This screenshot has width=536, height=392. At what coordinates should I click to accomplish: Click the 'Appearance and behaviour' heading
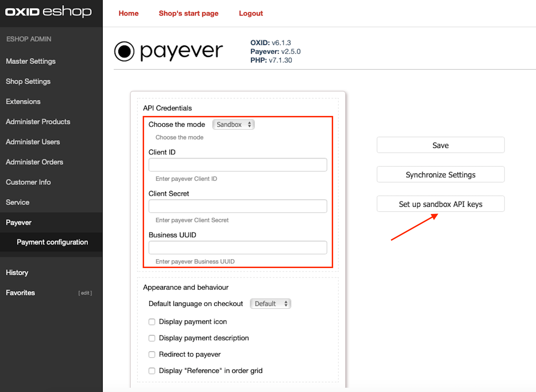pyautogui.click(x=186, y=287)
